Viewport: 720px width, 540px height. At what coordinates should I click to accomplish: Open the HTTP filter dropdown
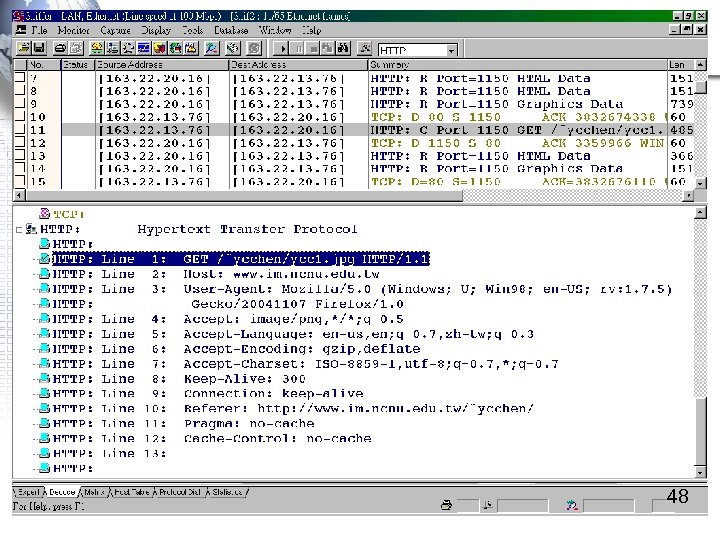451,50
